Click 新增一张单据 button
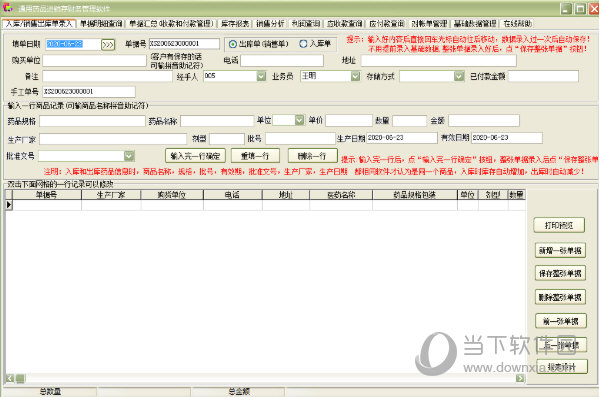Image resolution: width=600 pixels, height=397 pixels. click(560, 250)
